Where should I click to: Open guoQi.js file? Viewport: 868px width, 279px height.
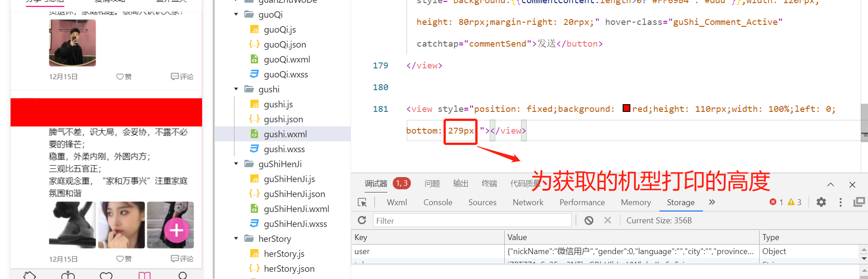pyautogui.click(x=280, y=29)
